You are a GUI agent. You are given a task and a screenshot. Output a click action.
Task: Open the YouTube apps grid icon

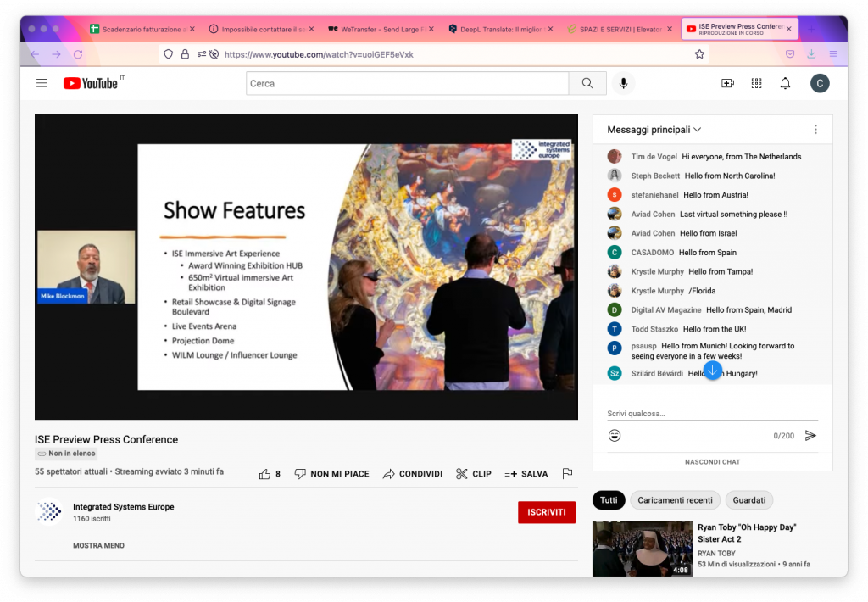pos(756,83)
